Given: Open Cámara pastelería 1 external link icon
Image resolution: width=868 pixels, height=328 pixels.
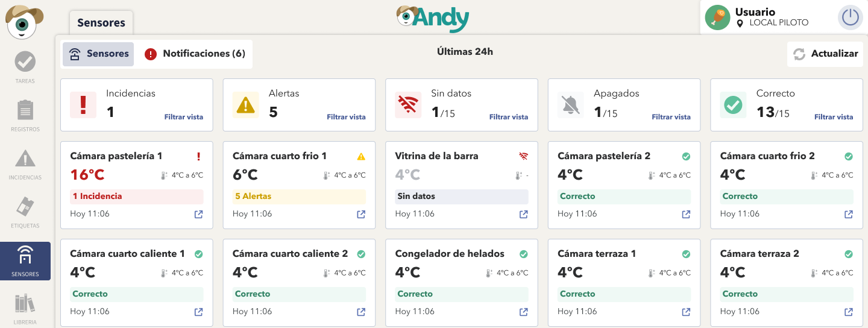Looking at the screenshot, I should 198,214.
